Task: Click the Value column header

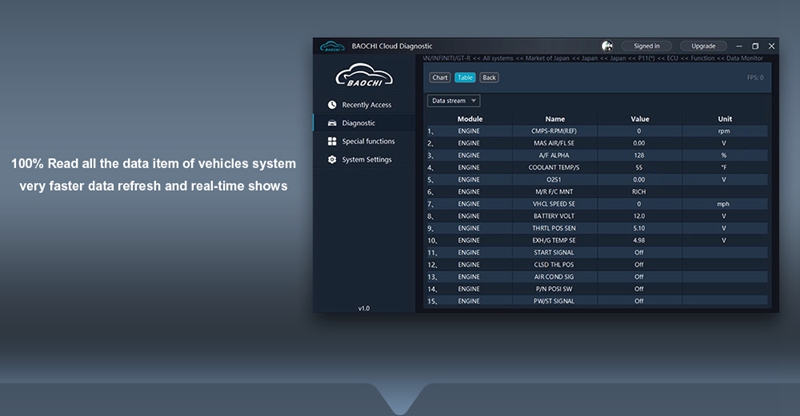Action: click(640, 119)
